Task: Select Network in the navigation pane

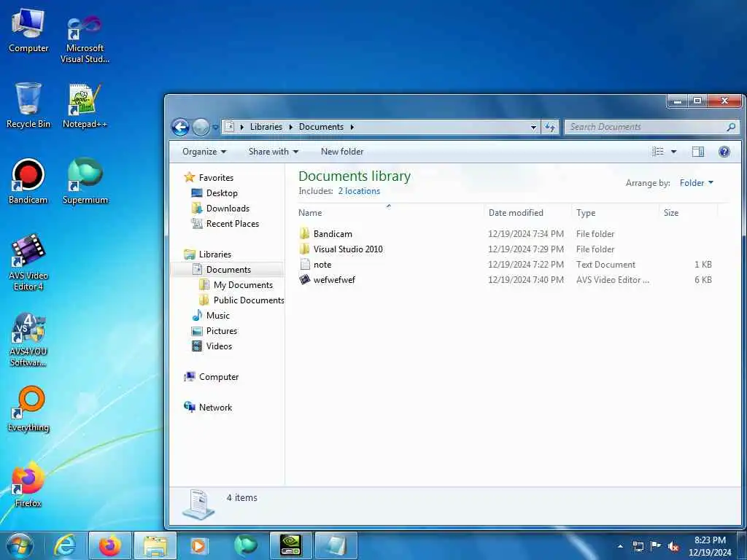Action: 215,407
